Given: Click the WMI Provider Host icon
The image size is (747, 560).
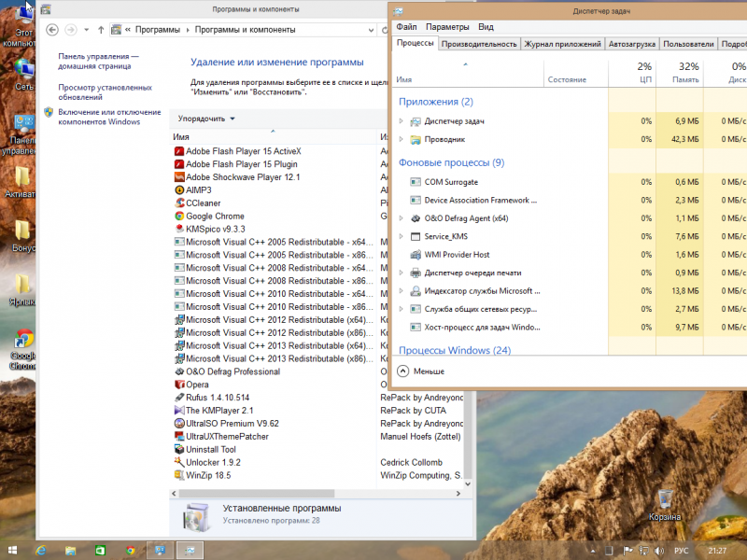Looking at the screenshot, I should click(416, 255).
